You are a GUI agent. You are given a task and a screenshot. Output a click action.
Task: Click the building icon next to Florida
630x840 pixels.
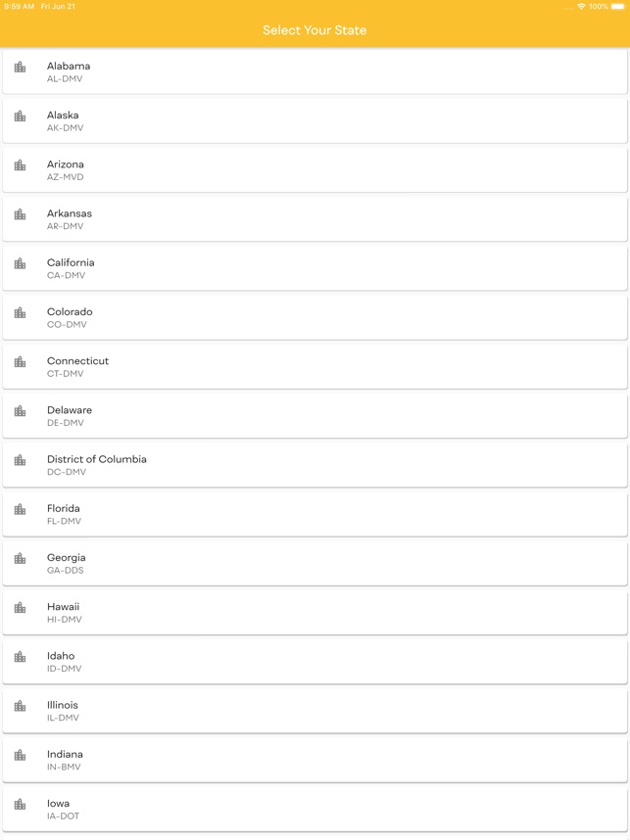[20, 509]
